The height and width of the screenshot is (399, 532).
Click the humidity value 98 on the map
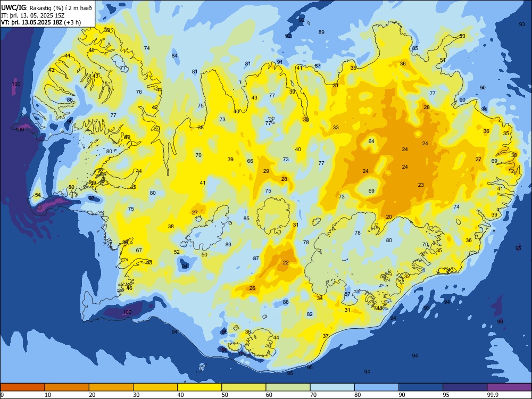point(225,332)
